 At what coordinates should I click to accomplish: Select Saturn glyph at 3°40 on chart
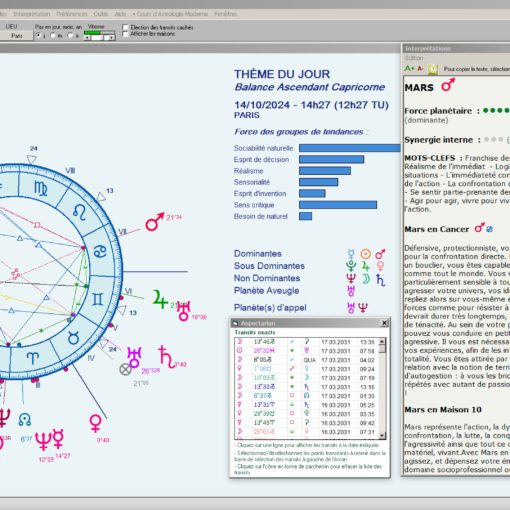tap(166, 357)
